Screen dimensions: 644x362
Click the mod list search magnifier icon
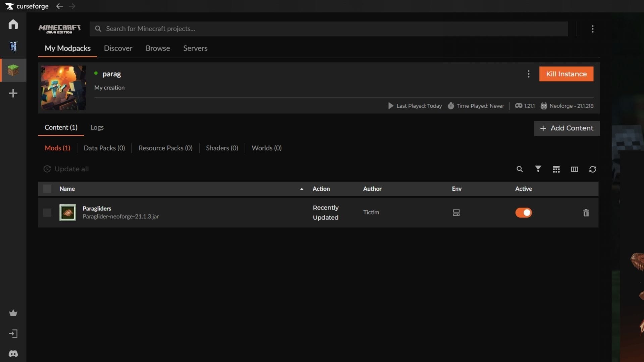point(520,169)
